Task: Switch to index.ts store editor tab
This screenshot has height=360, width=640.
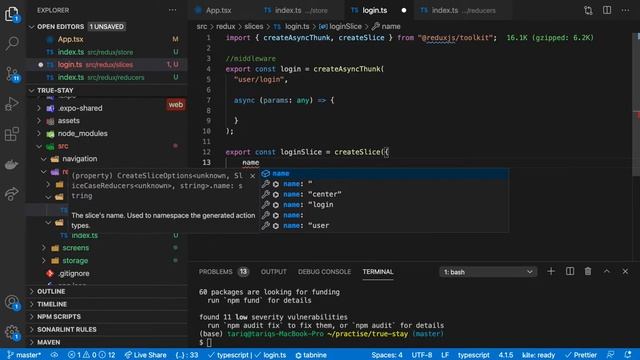Action: (x=301, y=10)
